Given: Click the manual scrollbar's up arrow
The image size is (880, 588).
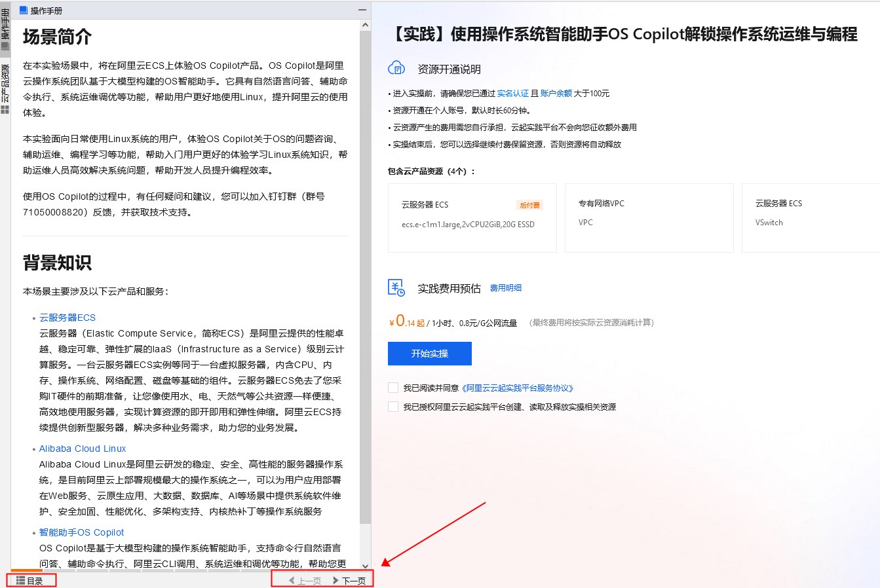Looking at the screenshot, I should 365,26.
